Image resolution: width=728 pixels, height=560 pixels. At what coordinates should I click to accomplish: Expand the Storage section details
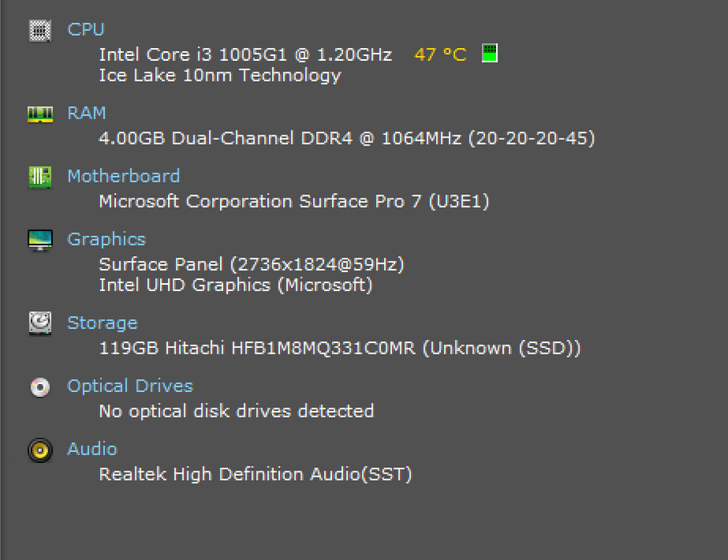coord(102,322)
